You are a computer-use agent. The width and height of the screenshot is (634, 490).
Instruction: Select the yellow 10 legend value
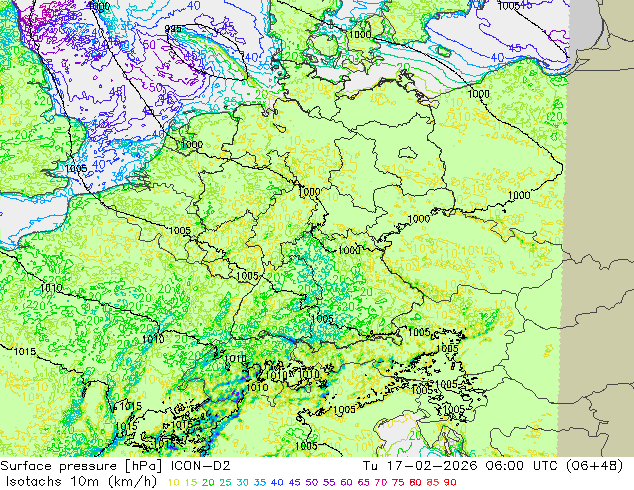tap(173, 482)
